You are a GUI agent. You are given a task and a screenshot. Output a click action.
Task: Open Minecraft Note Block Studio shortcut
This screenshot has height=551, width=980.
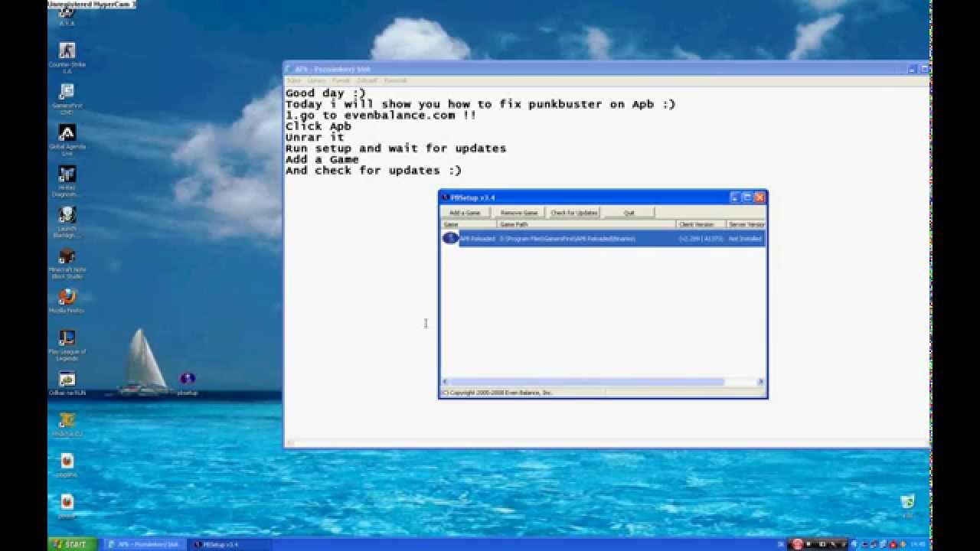coord(67,262)
